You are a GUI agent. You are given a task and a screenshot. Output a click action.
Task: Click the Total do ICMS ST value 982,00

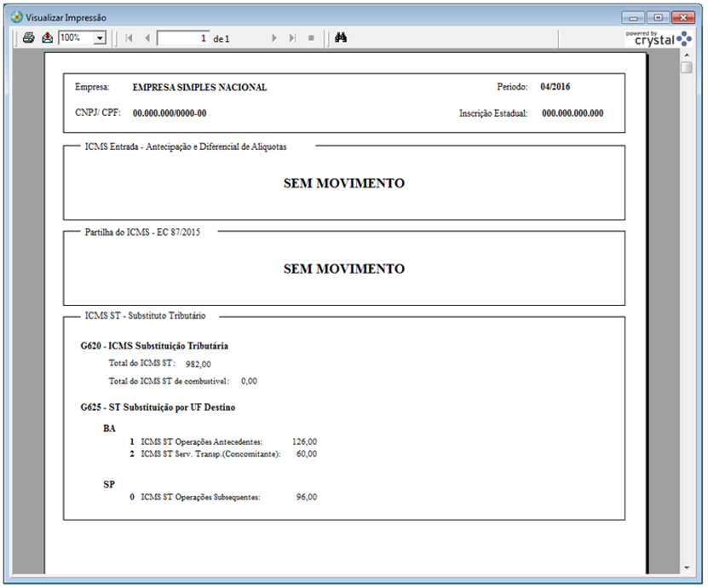tap(198, 364)
